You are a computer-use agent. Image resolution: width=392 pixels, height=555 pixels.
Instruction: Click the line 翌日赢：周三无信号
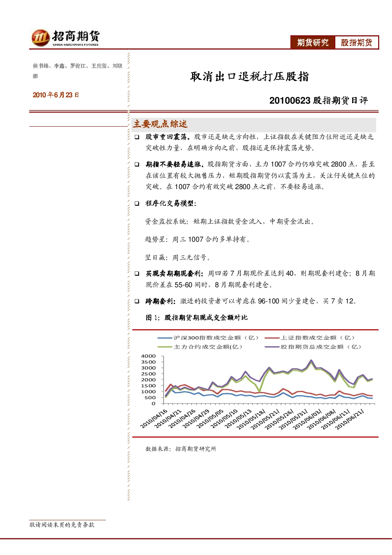click(178, 258)
